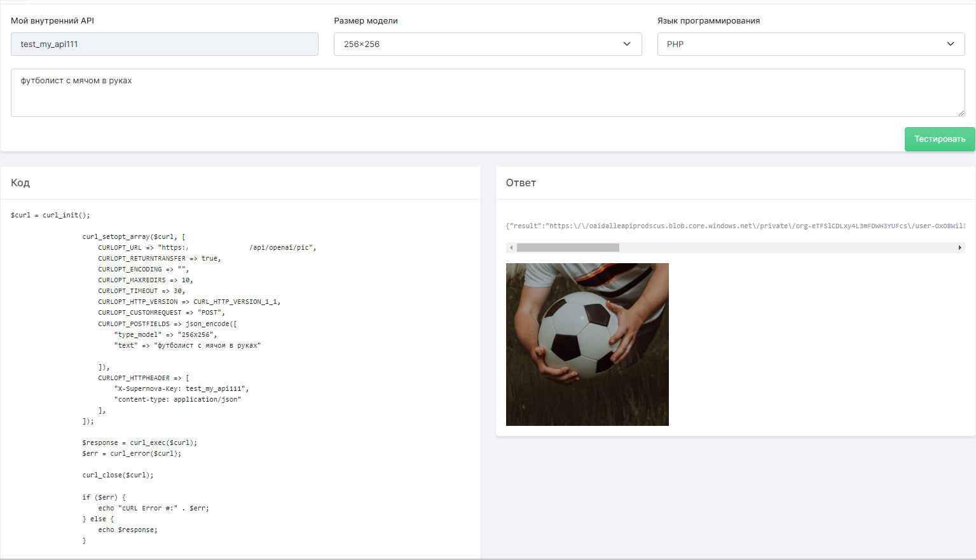This screenshot has width=976, height=560.
Task: Click the if ($err) { line
Action: click(104, 498)
